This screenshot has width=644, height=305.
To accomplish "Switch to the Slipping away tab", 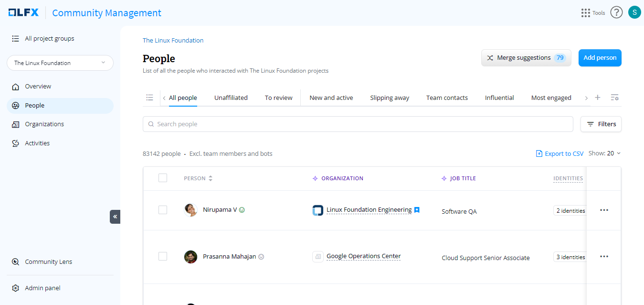I will 390,98.
